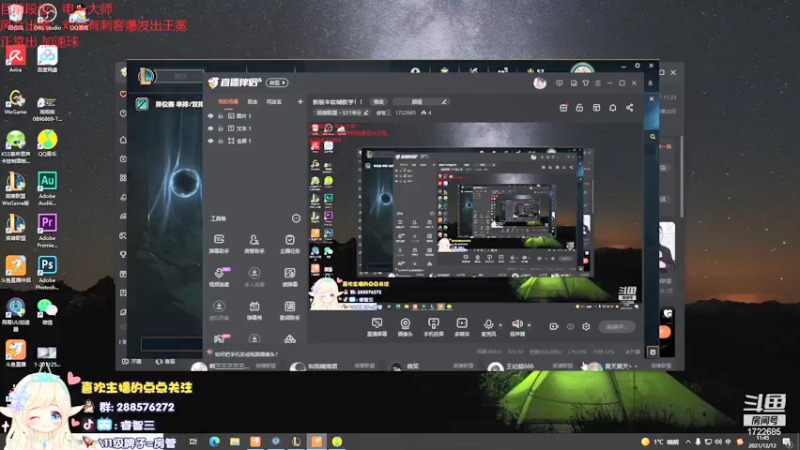The height and width of the screenshot is (450, 800).
Task: Open toolbox more options circle icon
Action: [x=296, y=218]
